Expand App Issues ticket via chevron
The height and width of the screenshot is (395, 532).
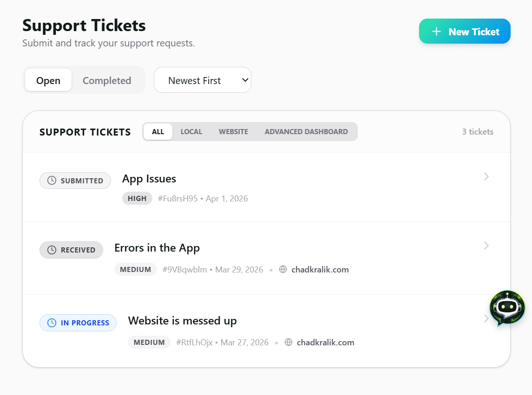[486, 176]
